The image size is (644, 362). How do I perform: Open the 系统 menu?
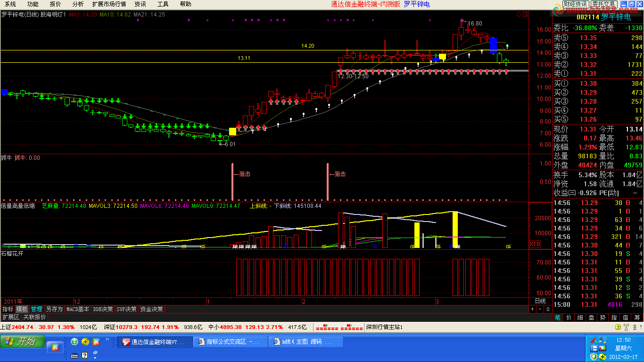click(10, 4)
